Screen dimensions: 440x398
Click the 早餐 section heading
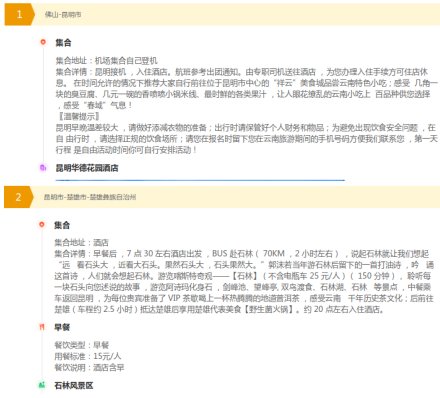click(x=62, y=327)
